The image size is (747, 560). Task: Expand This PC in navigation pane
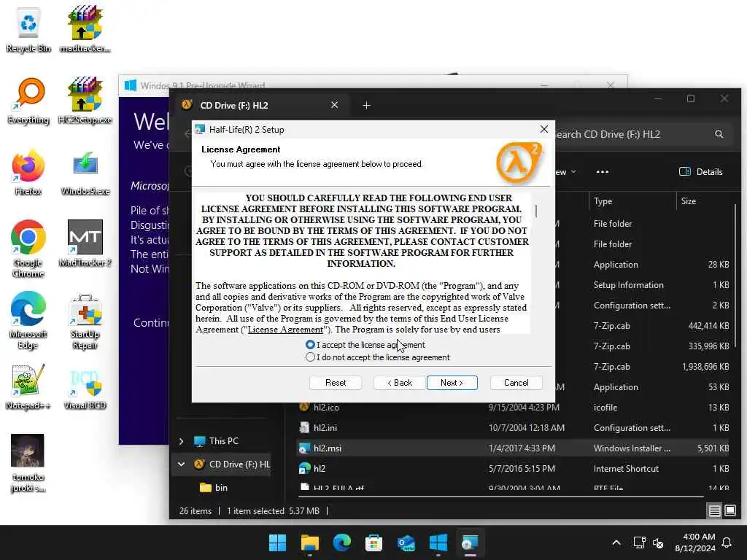pos(182,441)
